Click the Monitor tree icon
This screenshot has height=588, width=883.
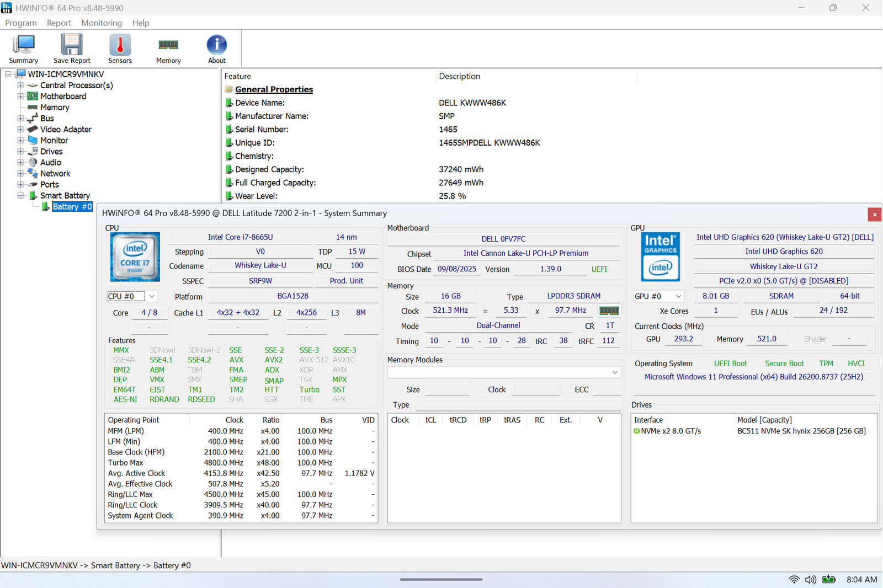click(33, 140)
